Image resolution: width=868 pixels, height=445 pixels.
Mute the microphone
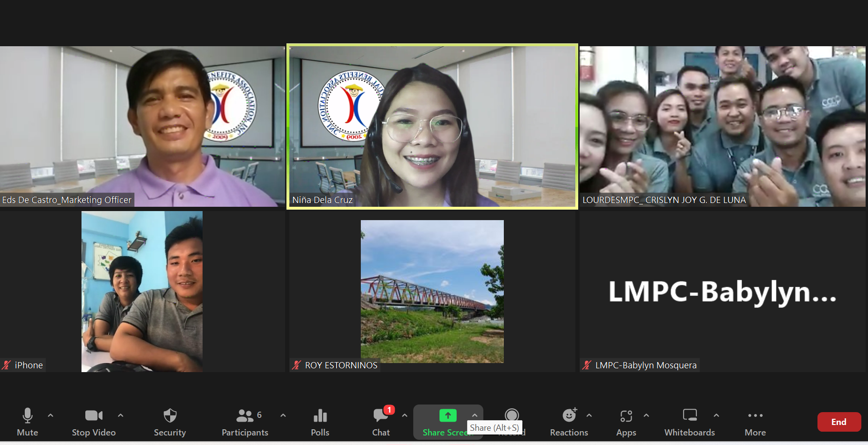tap(28, 422)
